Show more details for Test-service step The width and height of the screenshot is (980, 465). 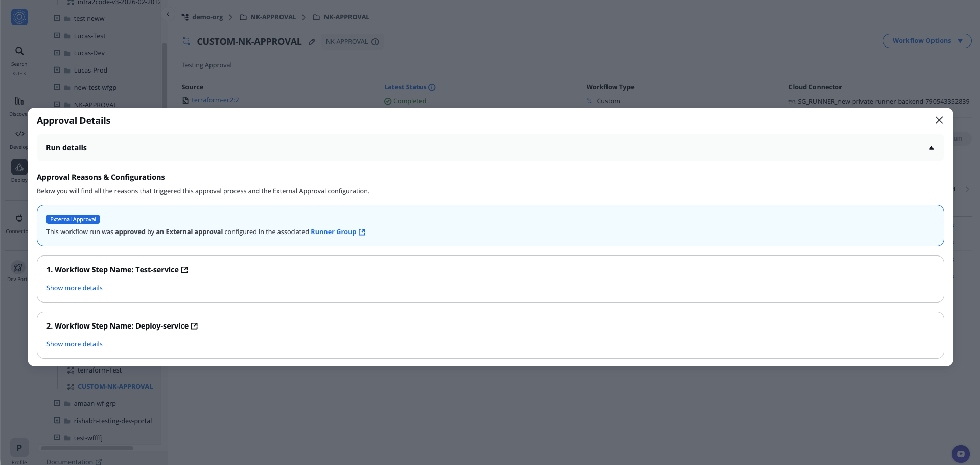(75, 288)
